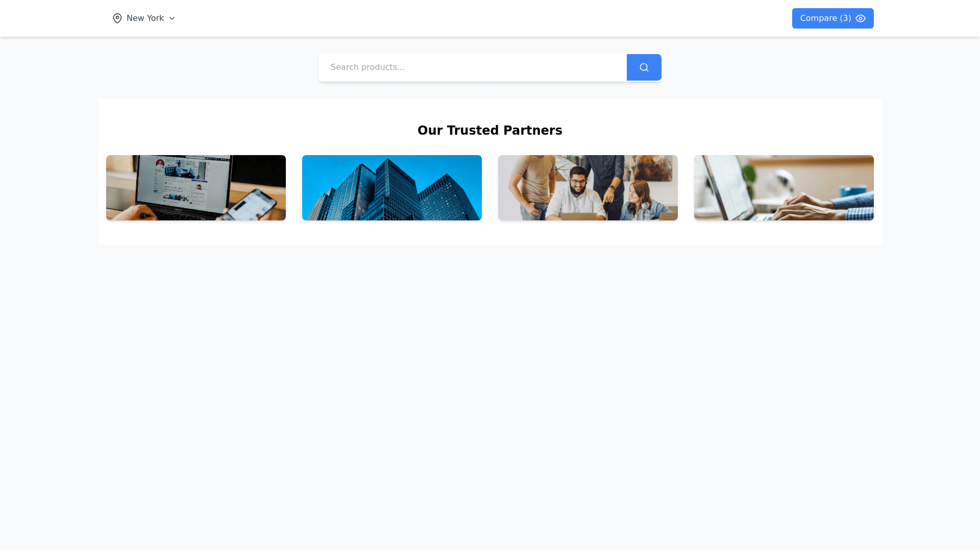The height and width of the screenshot is (551, 980).
Task: Expand the chevron beside New York
Action: click(x=172, y=18)
